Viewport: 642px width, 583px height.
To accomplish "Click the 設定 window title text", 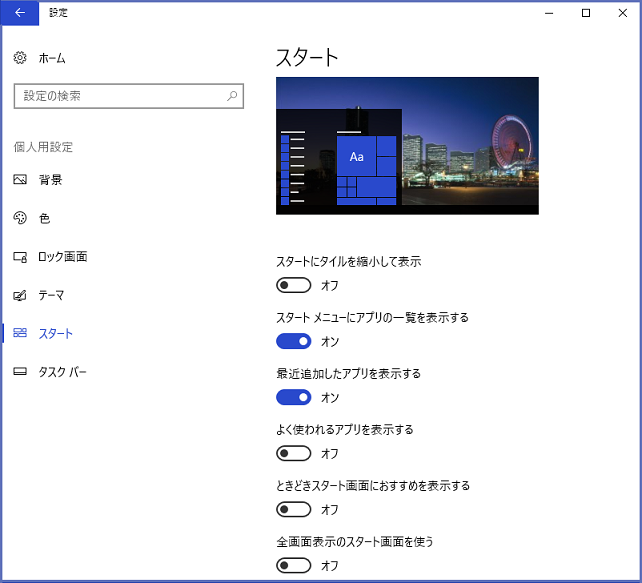I will (x=58, y=13).
